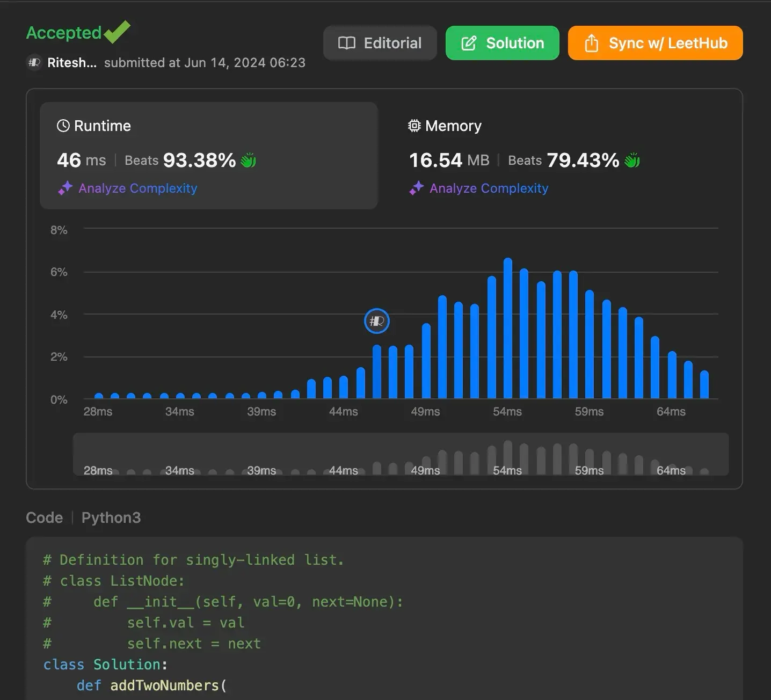
Task: Open Analyze Complexity for Memory
Action: coord(489,188)
